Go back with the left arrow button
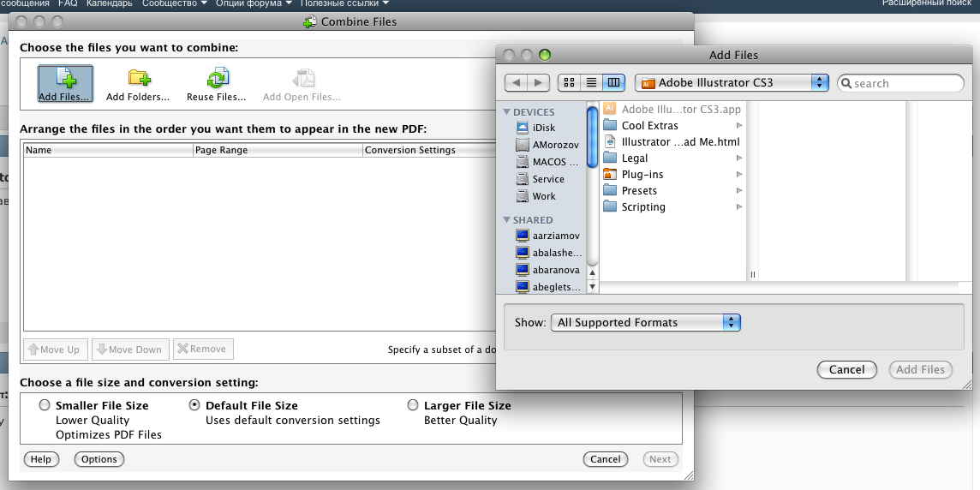The width and height of the screenshot is (980, 490). 516,82
